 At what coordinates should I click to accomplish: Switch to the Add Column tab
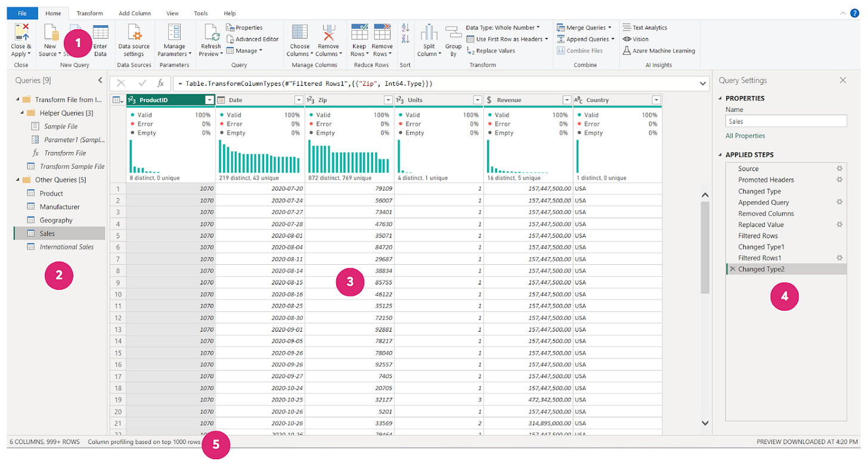pos(135,13)
